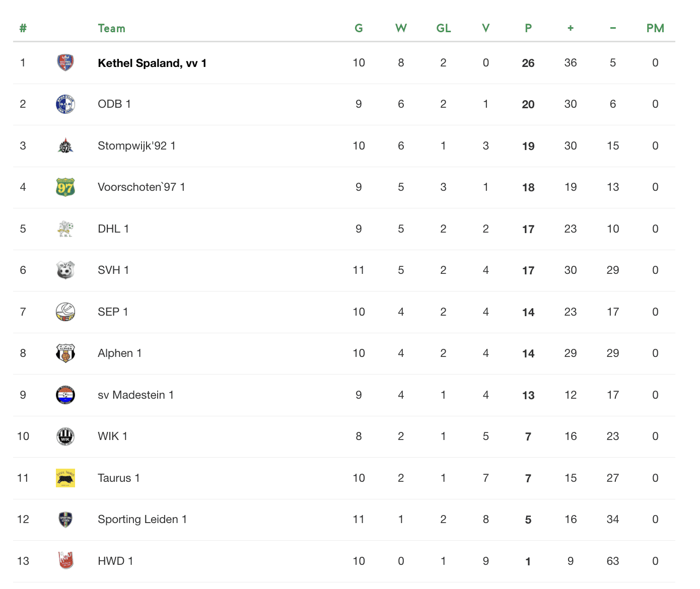Click the Stompwijk'92 club logo
The height and width of the screenshot is (589, 700).
click(x=65, y=146)
